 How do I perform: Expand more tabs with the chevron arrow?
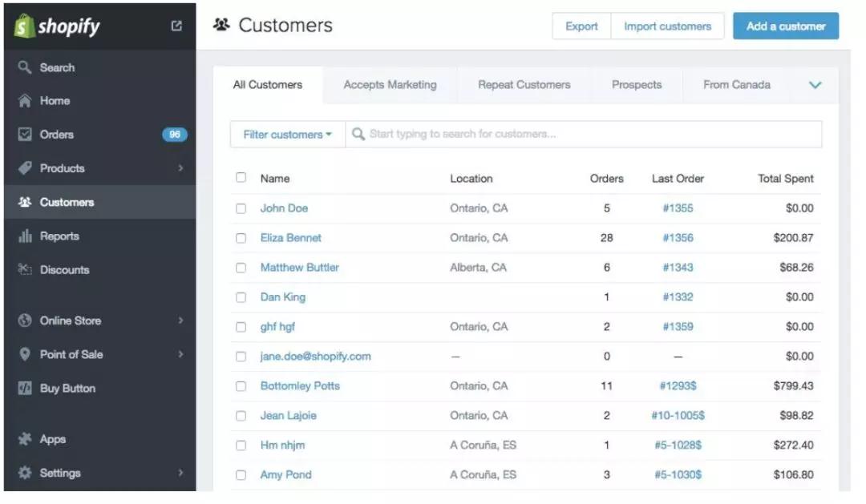click(815, 85)
